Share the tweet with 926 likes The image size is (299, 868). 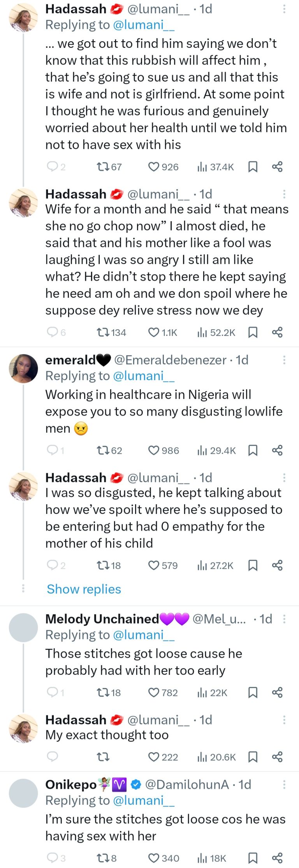pos(277,167)
